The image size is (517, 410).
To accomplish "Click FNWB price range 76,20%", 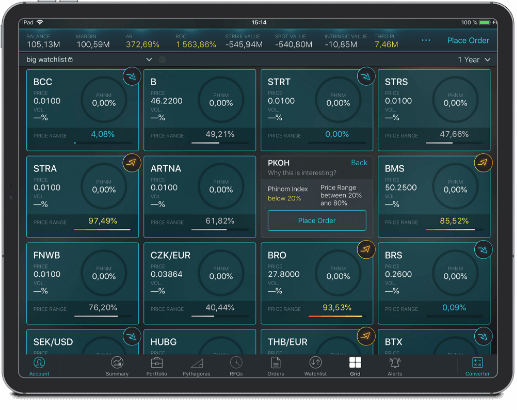I will [103, 307].
